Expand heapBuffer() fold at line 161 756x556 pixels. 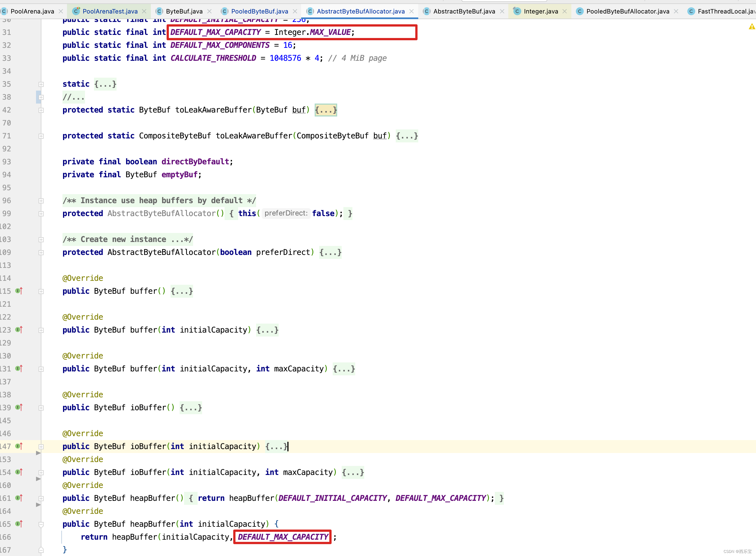[x=41, y=498]
